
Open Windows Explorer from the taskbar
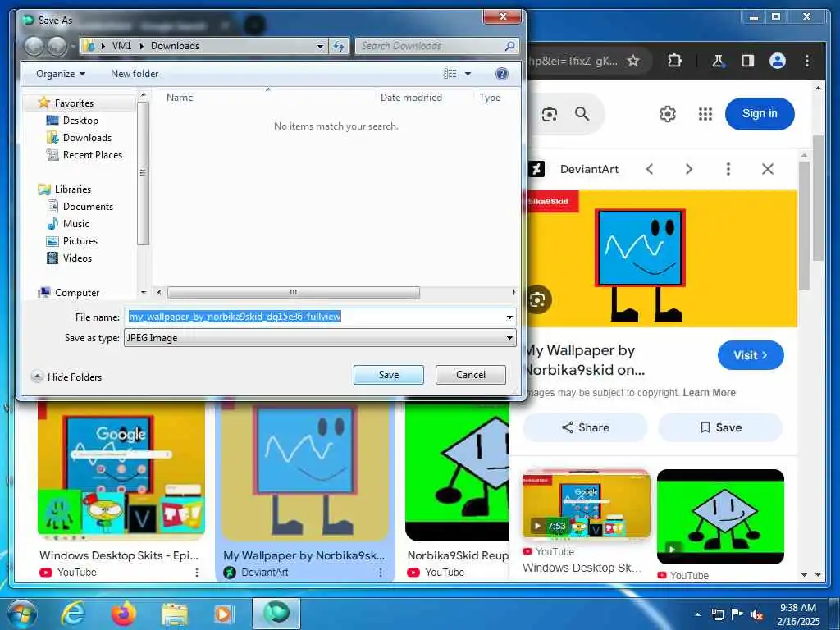[x=175, y=614]
